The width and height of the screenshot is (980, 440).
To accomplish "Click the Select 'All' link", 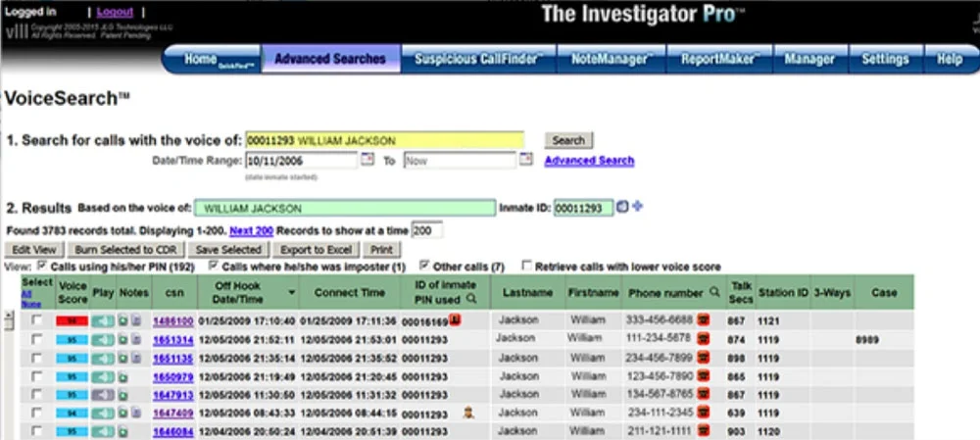I will pos(26,293).
